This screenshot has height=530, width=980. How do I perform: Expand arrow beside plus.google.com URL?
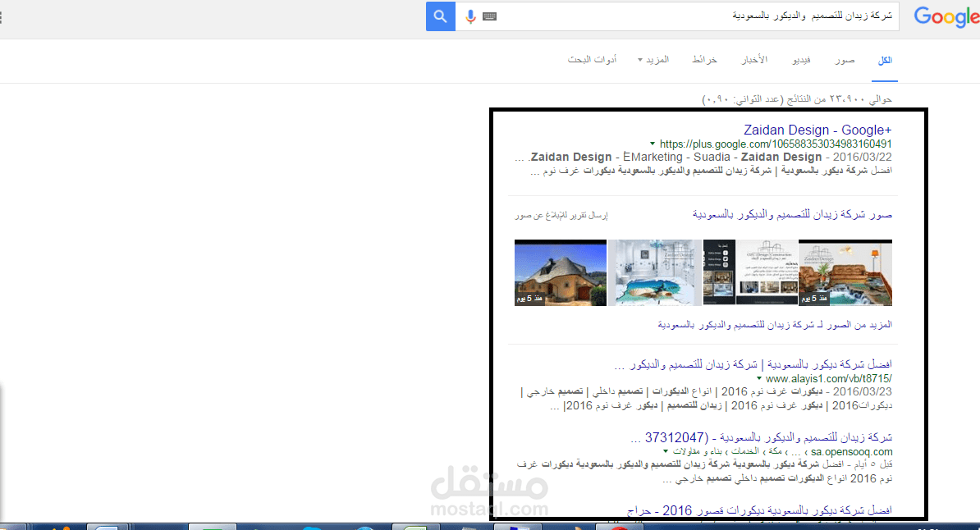click(x=653, y=144)
